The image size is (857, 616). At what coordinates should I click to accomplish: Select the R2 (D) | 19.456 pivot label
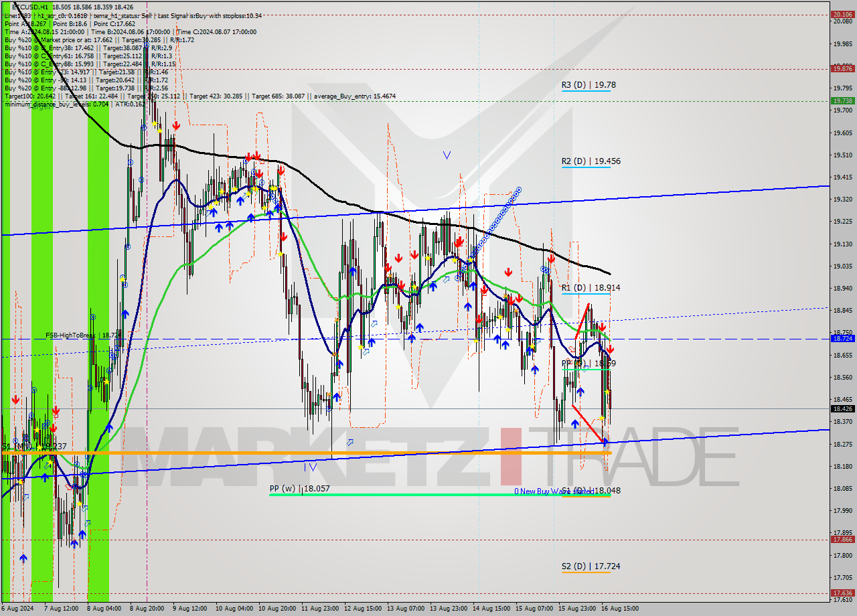(591, 161)
